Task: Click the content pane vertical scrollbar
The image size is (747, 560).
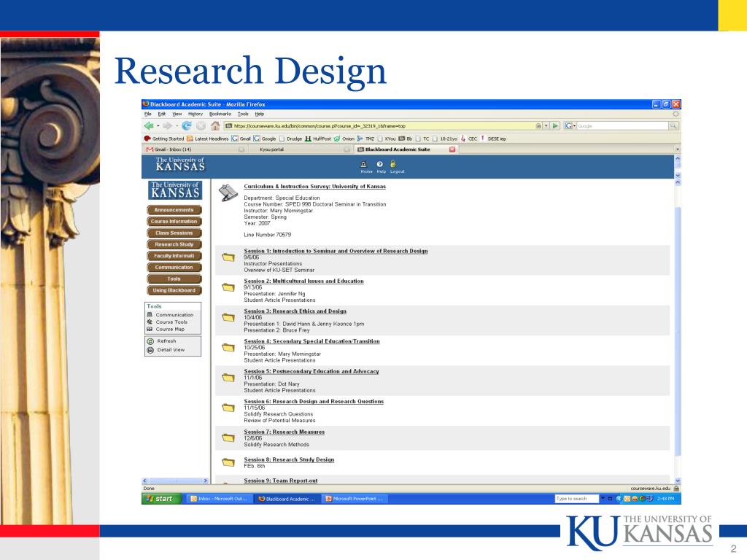Action: point(678,330)
